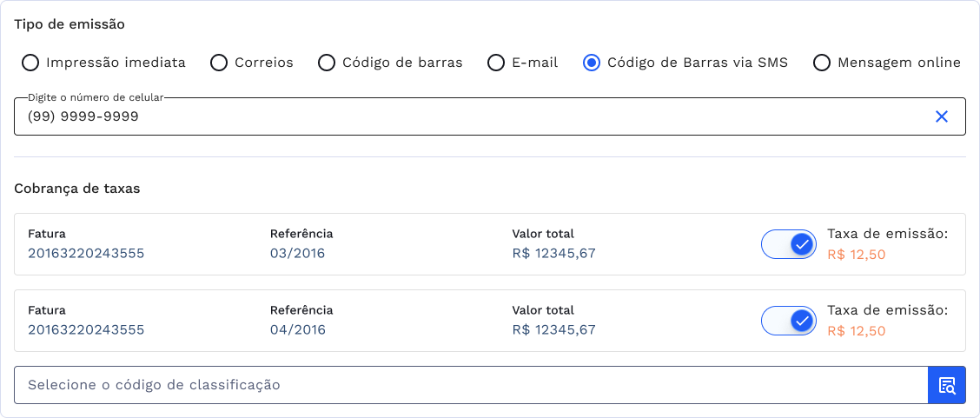This screenshot has width=980, height=418.
Task: Select the Impressão imediata radio option
Action: click(x=30, y=63)
